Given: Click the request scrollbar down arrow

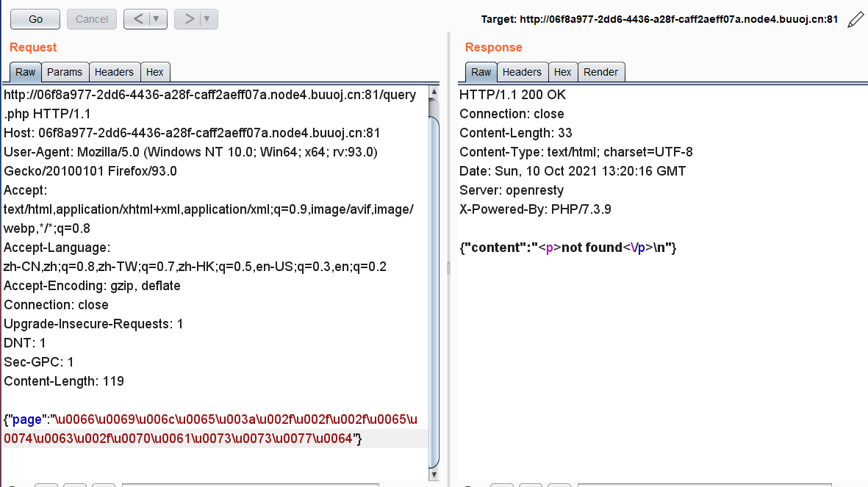Looking at the screenshot, I should pos(434,461).
